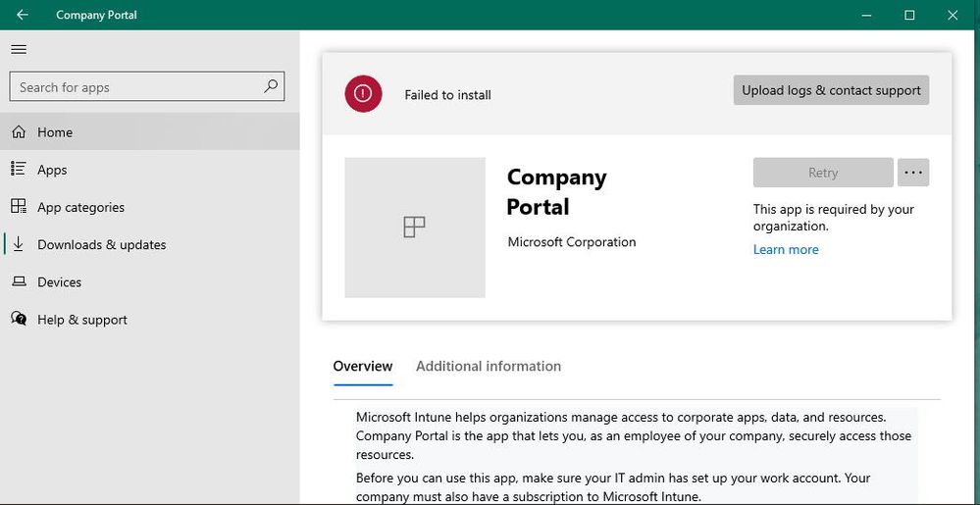
Task: Click the back arrow in title bar
Action: click(x=22, y=15)
